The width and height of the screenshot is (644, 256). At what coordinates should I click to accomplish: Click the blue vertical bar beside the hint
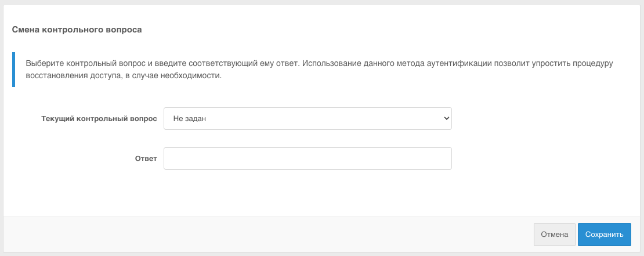(x=13, y=70)
